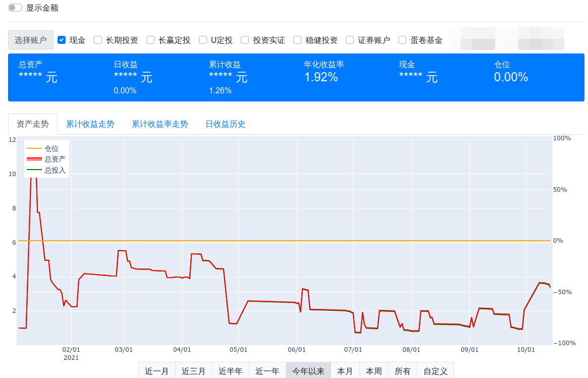Select the 所有 range option
Screen dimensions: 588x378
click(x=403, y=371)
